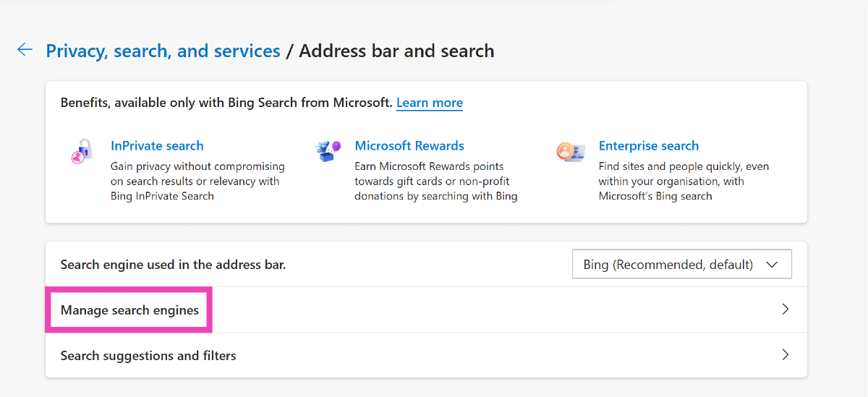Click the Address bar and search heading
868x397 pixels.
point(396,51)
